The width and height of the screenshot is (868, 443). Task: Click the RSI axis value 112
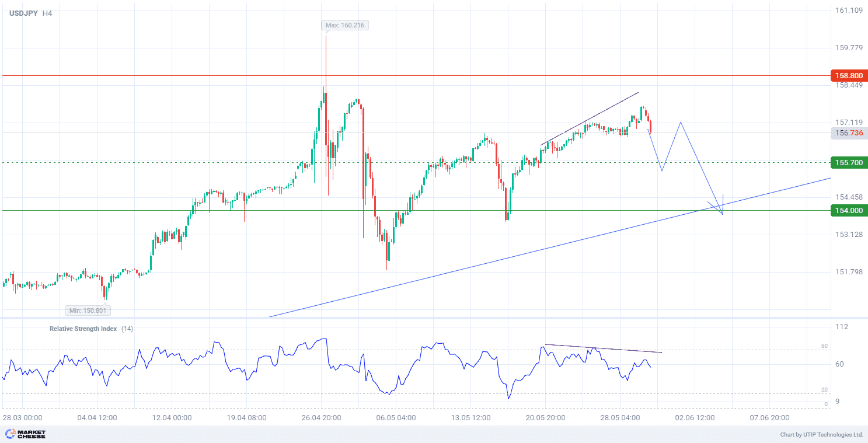click(842, 327)
